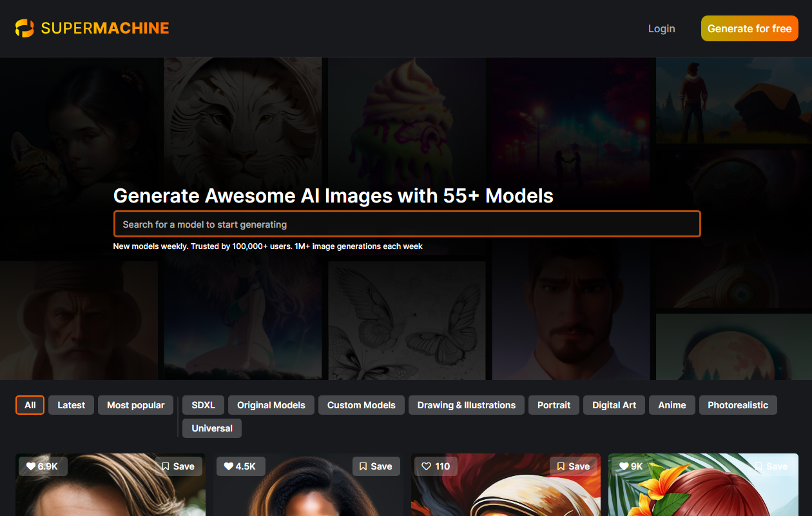Image resolution: width=812 pixels, height=516 pixels.
Task: Show the Original Models category
Action: 271,405
